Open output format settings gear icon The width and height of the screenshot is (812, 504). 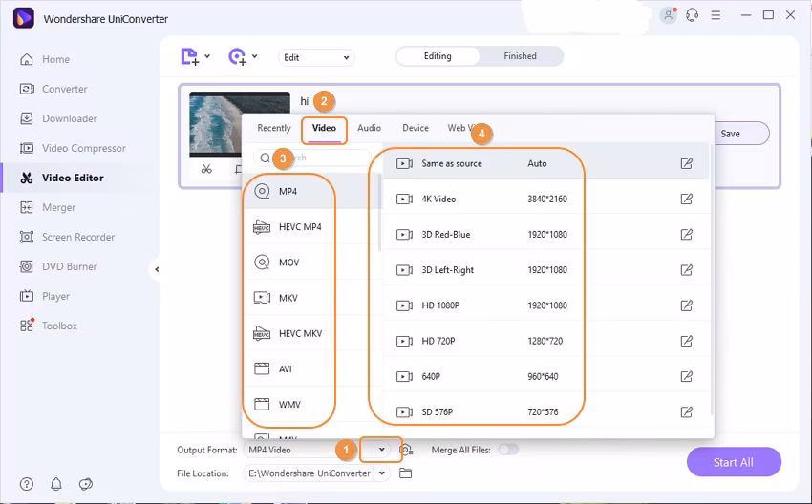coord(407,450)
